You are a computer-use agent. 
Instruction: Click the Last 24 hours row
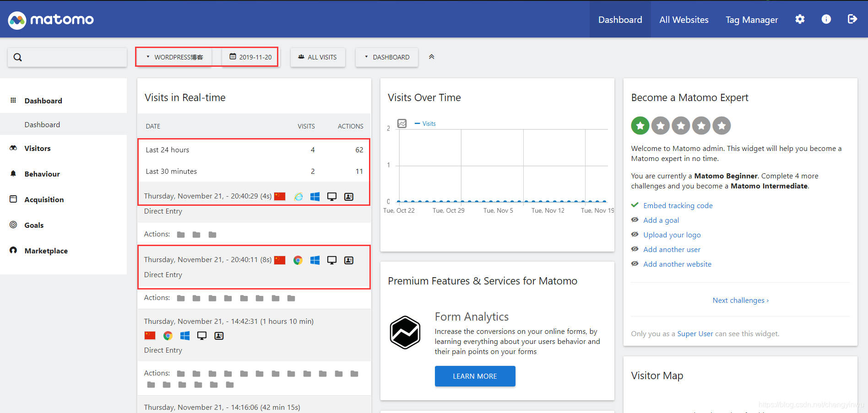click(254, 150)
